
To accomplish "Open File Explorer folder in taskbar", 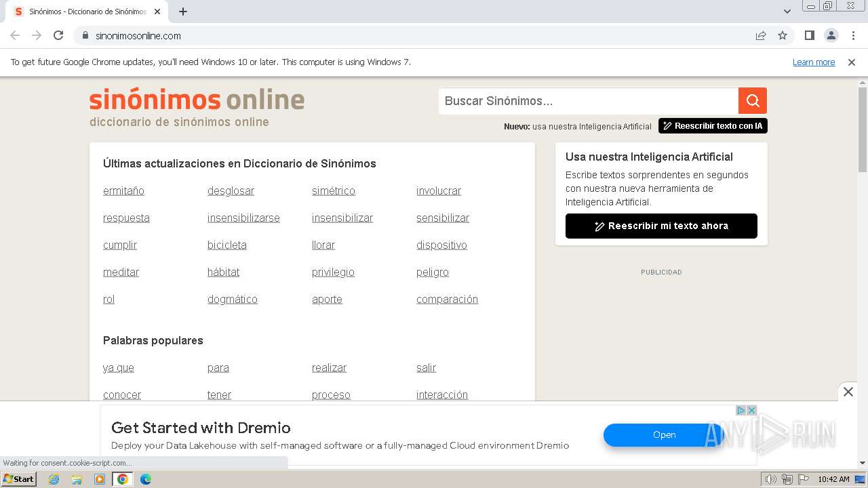I will click(x=77, y=479).
